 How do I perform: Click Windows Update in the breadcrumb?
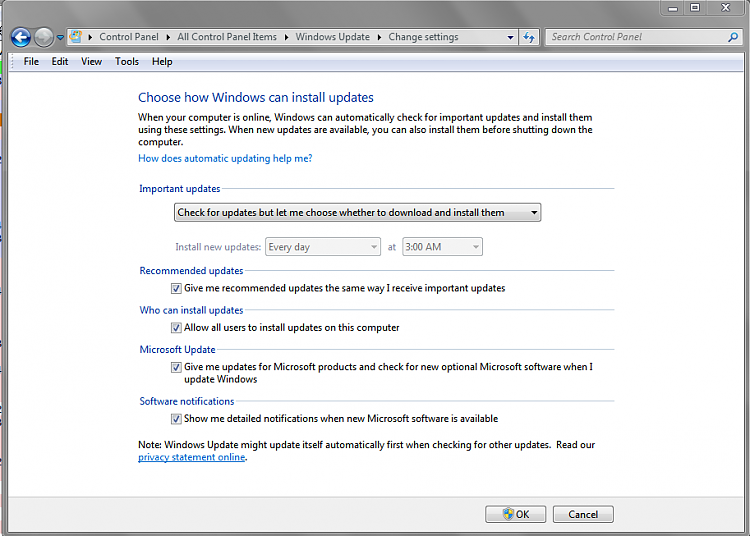pyautogui.click(x=332, y=37)
